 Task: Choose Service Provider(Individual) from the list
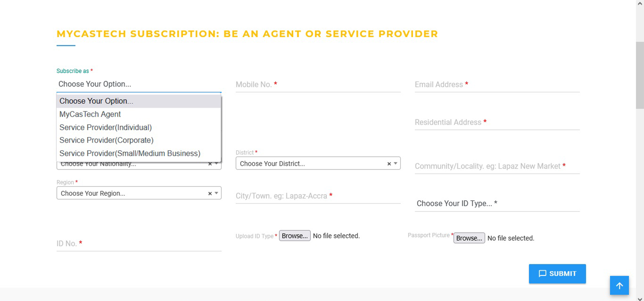[x=105, y=127]
